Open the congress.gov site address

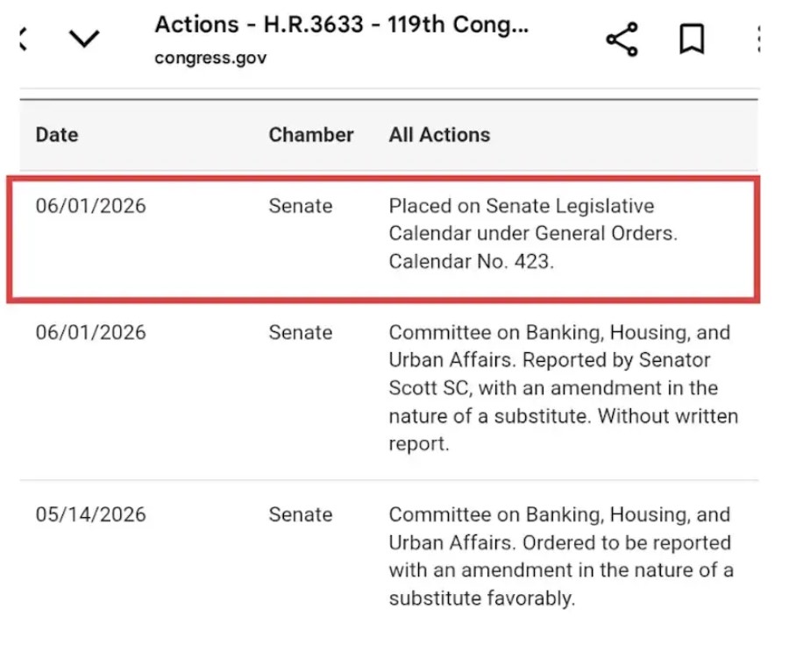click(210, 59)
